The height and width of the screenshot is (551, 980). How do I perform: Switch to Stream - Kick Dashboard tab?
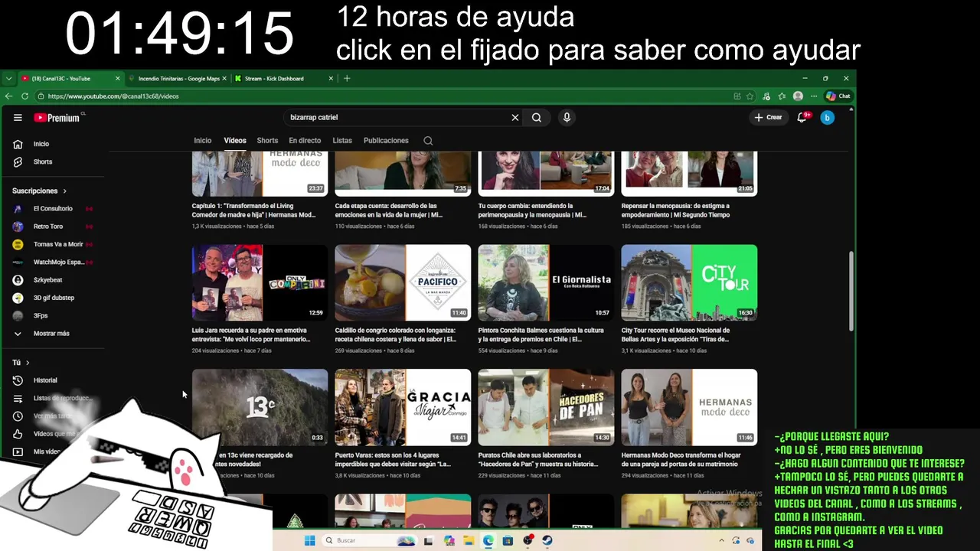(x=284, y=78)
